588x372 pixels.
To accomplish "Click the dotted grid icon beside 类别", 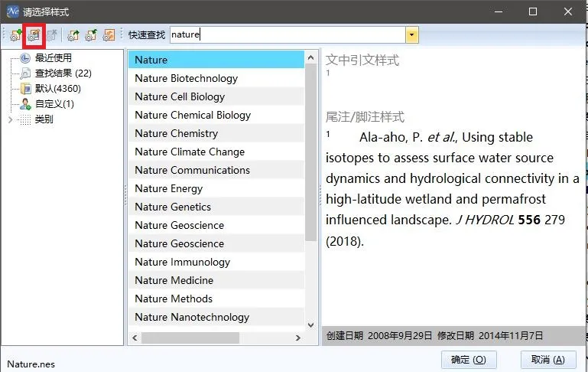I will click(x=25, y=119).
